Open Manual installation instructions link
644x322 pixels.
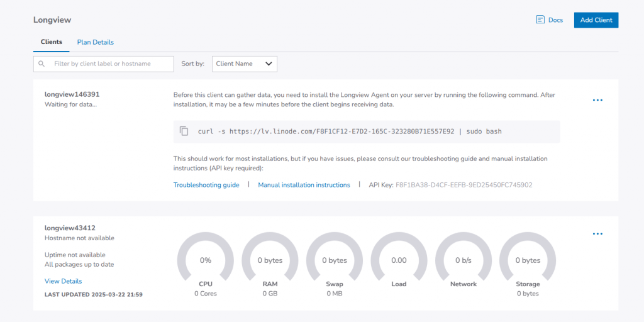tap(304, 185)
